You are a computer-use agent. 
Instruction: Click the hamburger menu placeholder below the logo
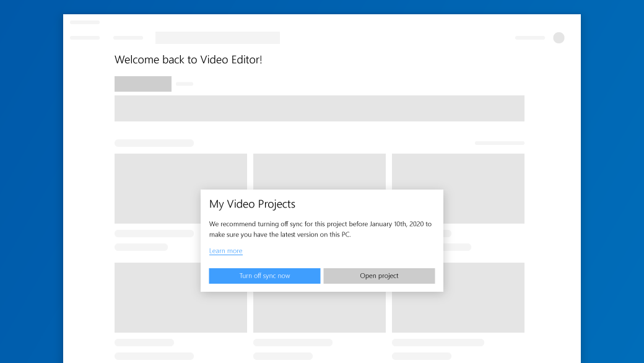pyautogui.click(x=85, y=38)
